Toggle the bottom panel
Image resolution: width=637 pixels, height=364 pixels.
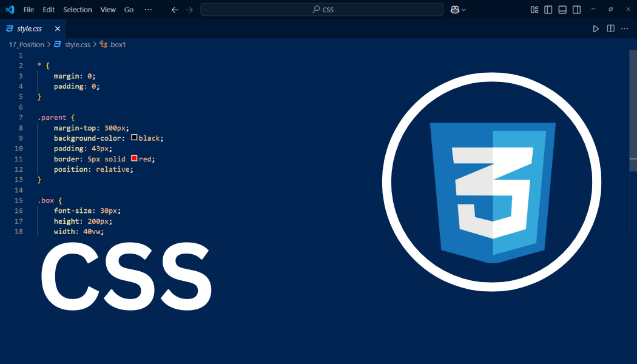tap(562, 9)
